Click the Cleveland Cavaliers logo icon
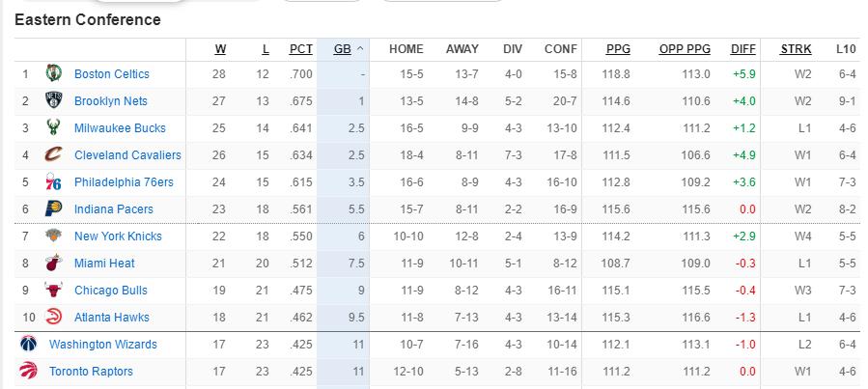Viewport: 868px width, 389px height. tap(53, 155)
